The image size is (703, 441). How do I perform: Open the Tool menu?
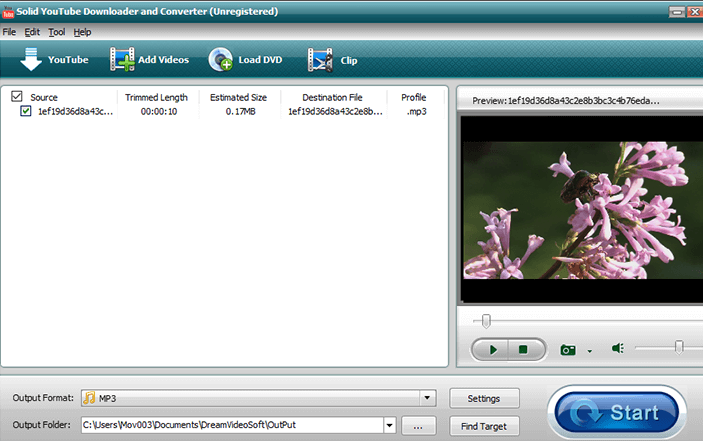tap(57, 32)
